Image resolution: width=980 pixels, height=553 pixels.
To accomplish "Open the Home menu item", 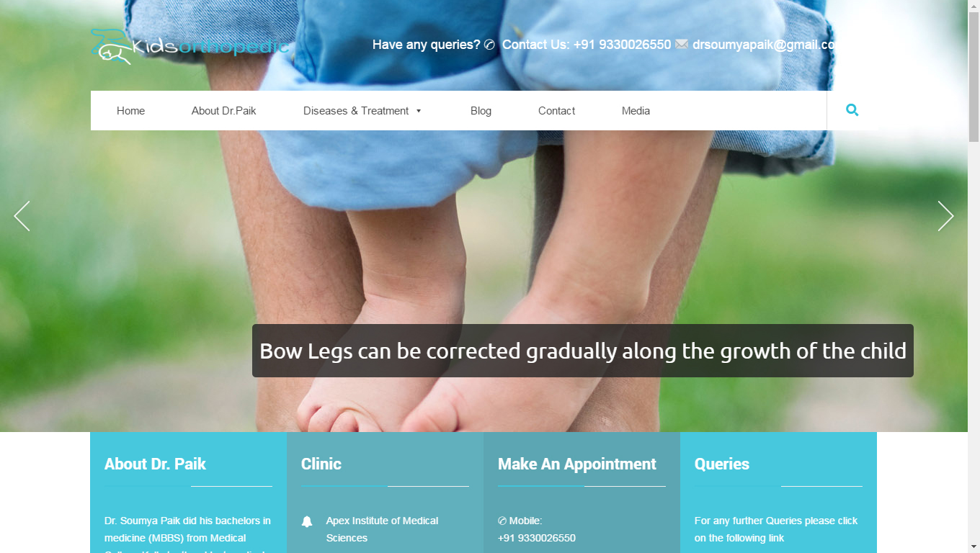I will [x=130, y=111].
